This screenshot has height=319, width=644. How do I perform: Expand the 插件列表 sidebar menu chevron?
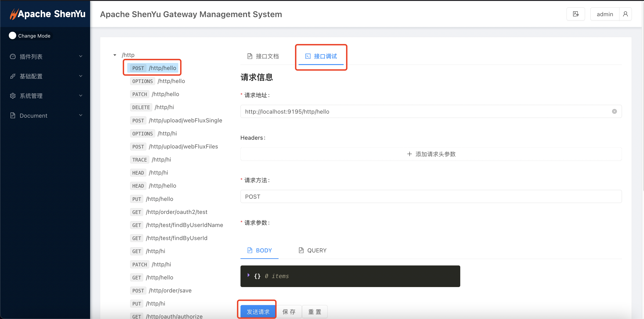tap(81, 56)
